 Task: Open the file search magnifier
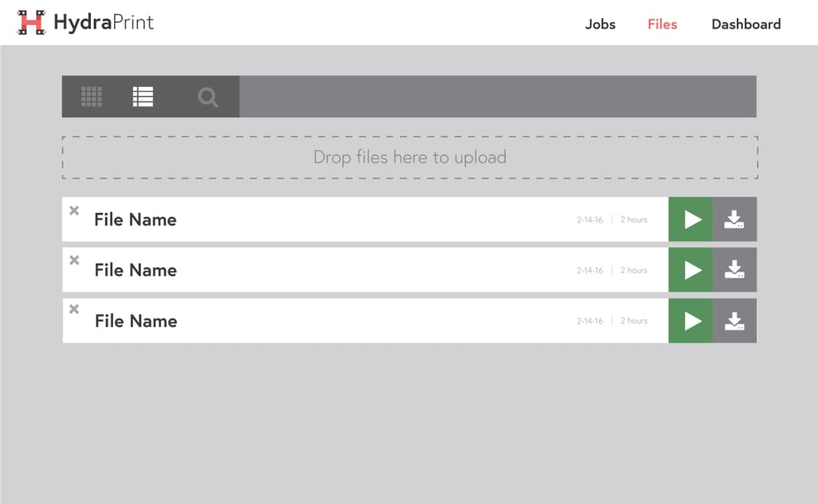[208, 97]
